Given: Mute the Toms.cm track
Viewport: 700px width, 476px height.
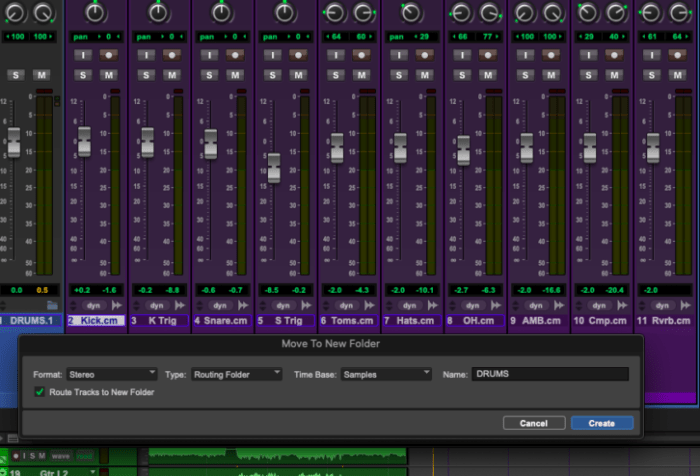Looking at the screenshot, I should point(362,75).
